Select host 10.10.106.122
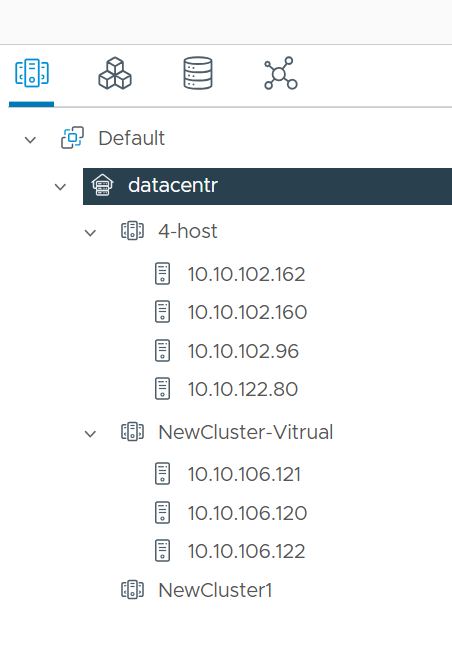 246,551
